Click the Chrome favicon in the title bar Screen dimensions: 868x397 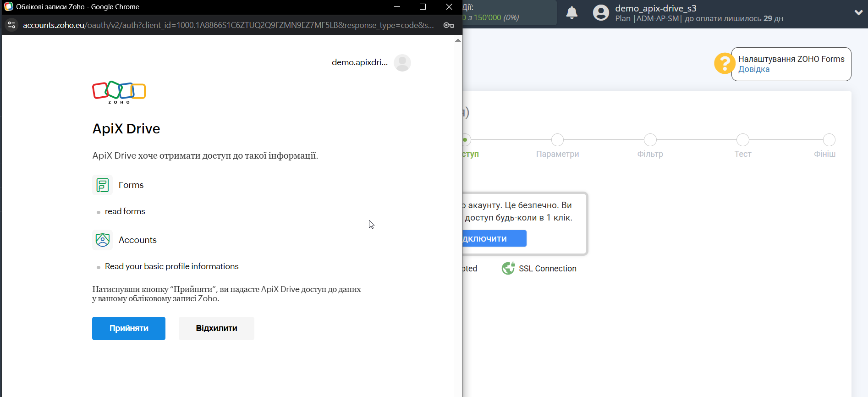(x=9, y=6)
